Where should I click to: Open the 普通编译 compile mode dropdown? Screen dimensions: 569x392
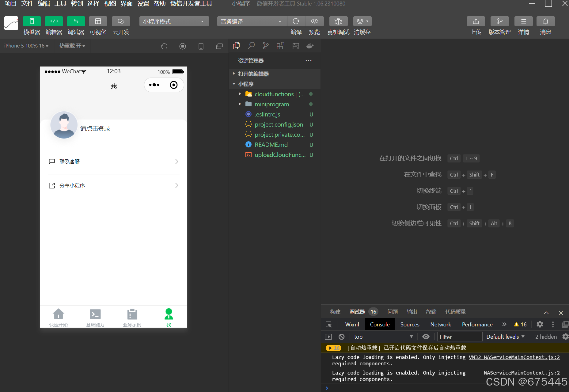click(252, 21)
